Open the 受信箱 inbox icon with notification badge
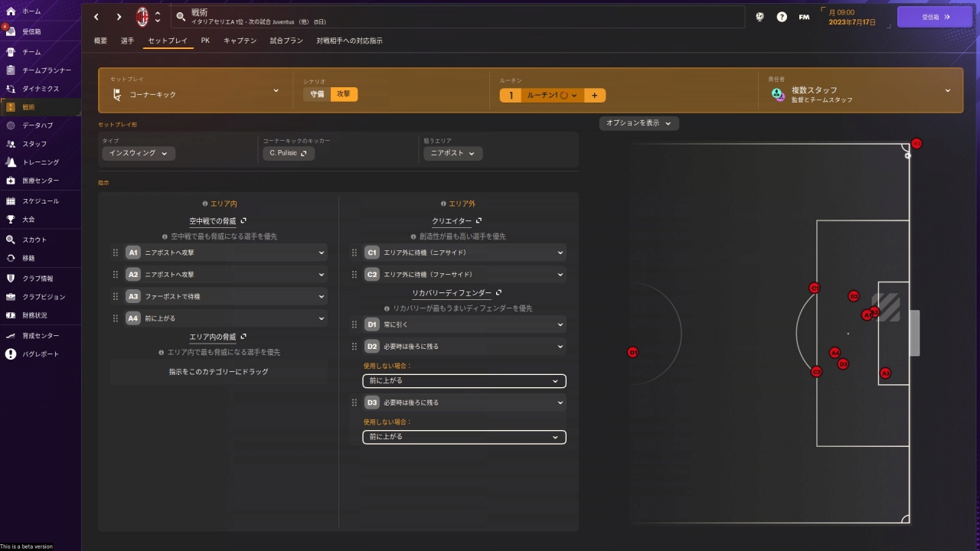The height and width of the screenshot is (551, 980). pos(11,31)
